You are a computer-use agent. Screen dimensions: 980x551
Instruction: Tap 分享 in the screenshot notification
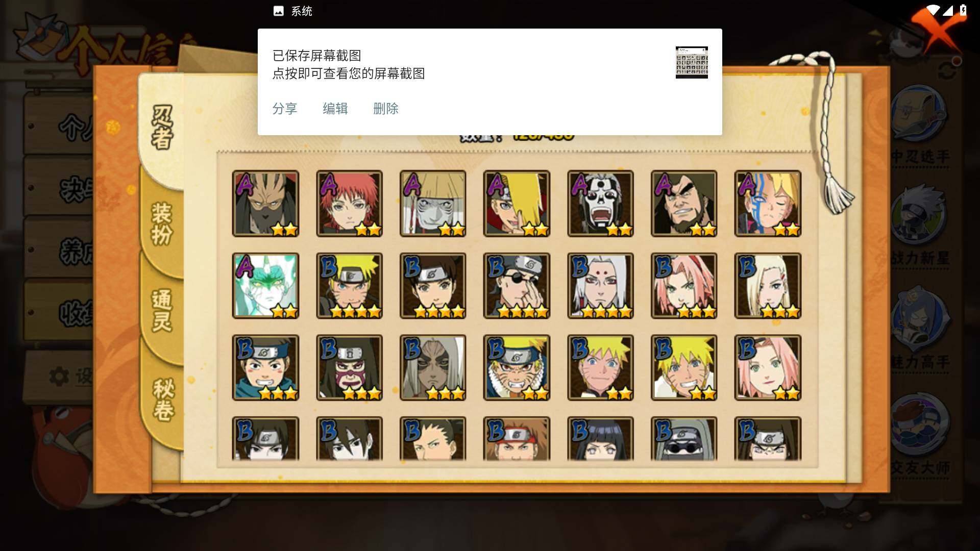click(284, 109)
